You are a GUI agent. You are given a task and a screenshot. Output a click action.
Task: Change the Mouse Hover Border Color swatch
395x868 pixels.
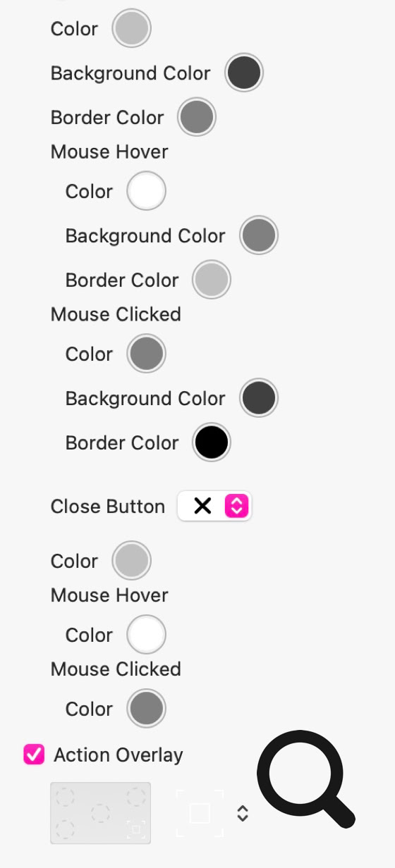[212, 280]
